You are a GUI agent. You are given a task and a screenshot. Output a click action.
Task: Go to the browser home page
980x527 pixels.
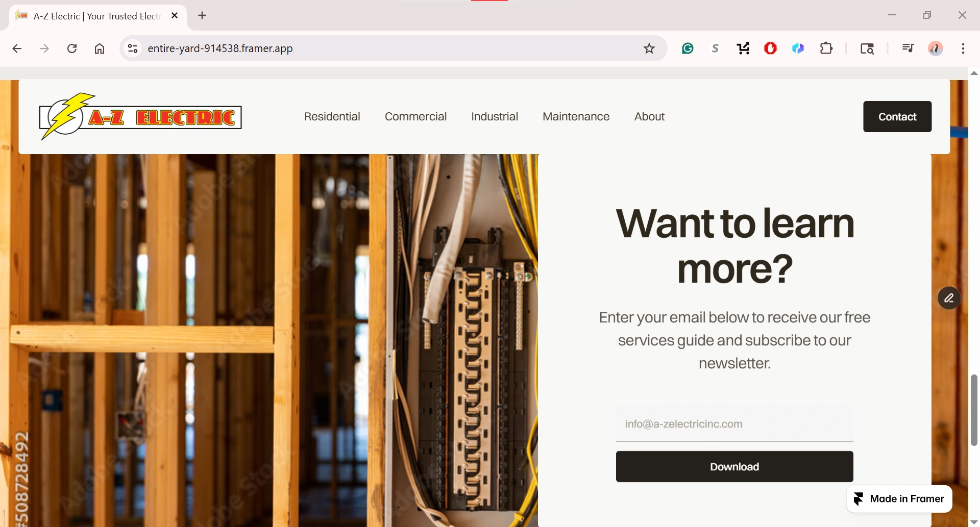100,48
